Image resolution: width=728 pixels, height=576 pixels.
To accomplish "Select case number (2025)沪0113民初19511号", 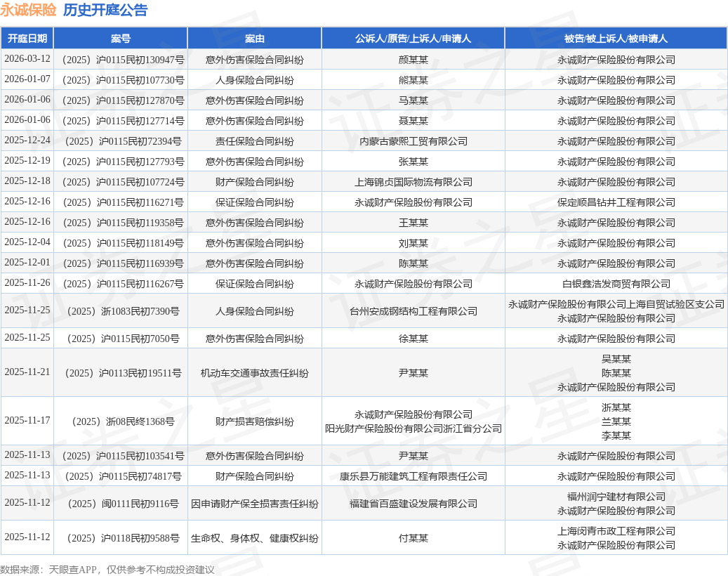I will [123, 374].
